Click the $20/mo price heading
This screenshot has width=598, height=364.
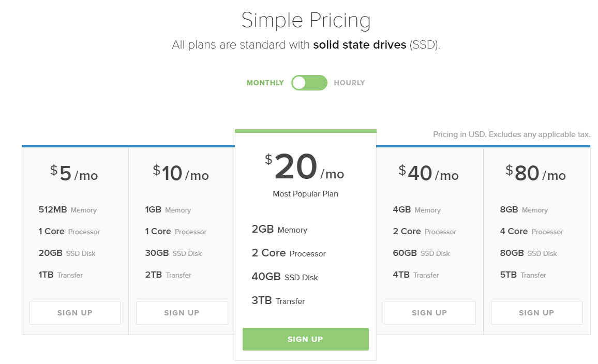304,166
